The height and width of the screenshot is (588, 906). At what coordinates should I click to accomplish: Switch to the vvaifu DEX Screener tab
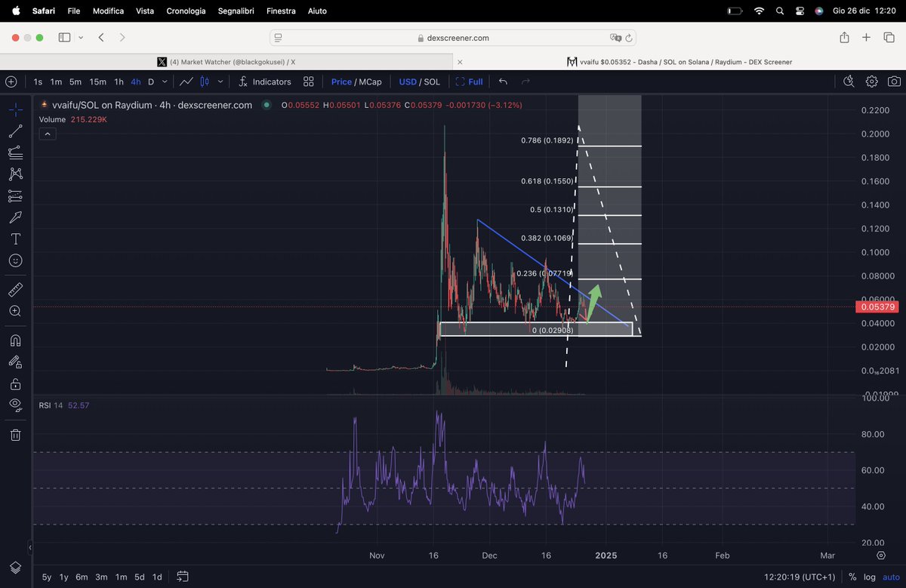pyautogui.click(x=679, y=62)
